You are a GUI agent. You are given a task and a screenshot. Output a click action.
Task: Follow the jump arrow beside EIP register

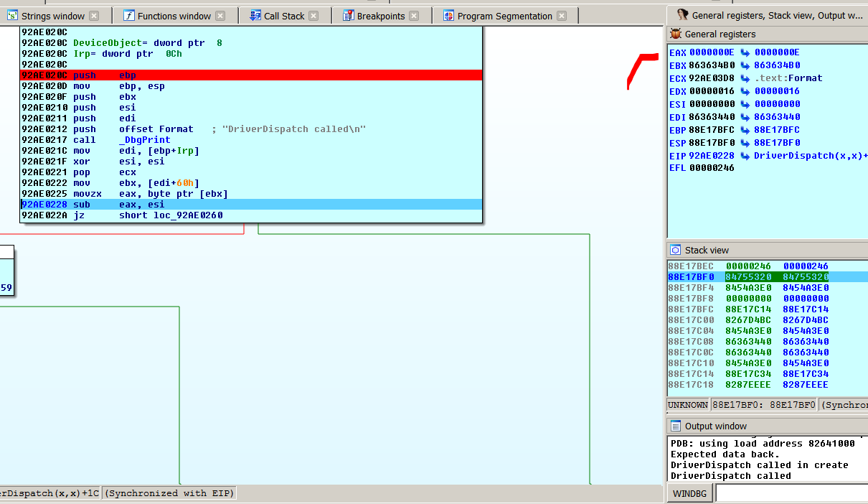pos(745,156)
